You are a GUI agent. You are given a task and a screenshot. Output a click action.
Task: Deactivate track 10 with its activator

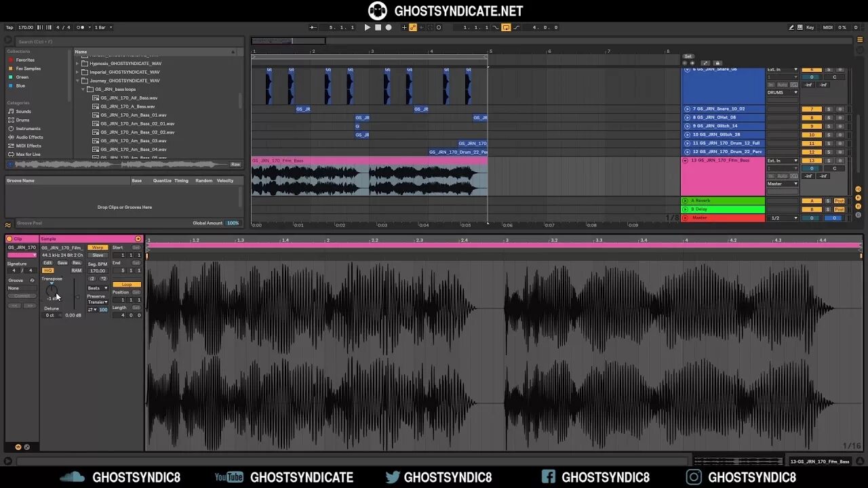812,134
